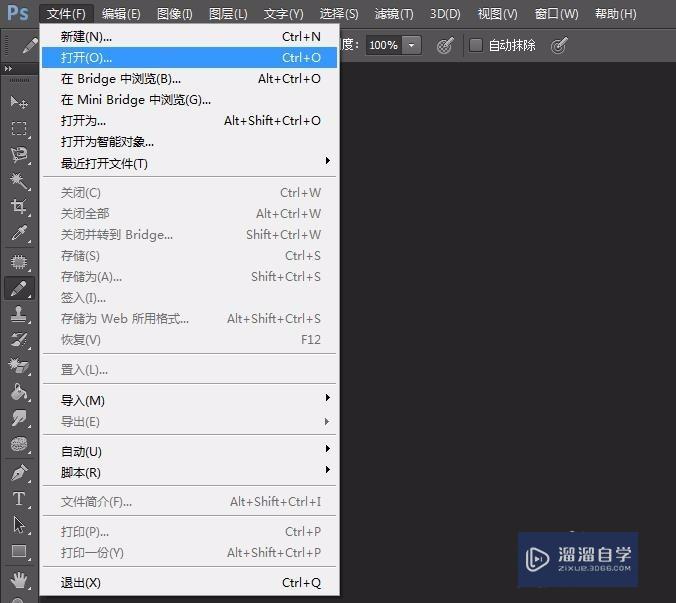
Task: Choose 退出(X) to quit
Action: coord(189,582)
